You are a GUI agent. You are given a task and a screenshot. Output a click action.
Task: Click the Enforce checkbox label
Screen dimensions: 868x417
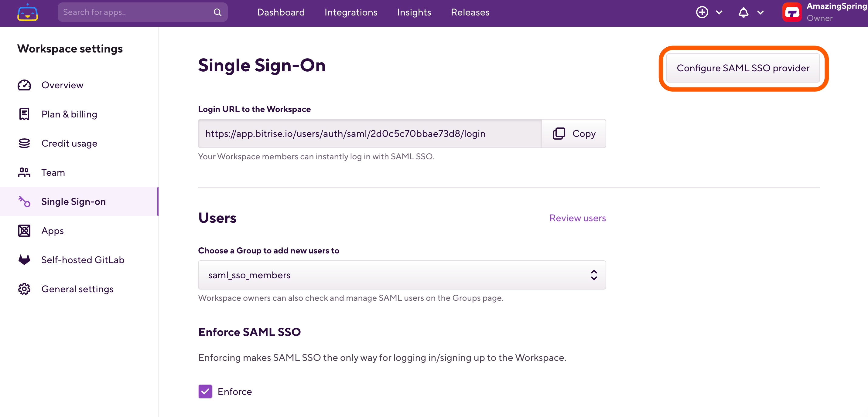coord(235,392)
